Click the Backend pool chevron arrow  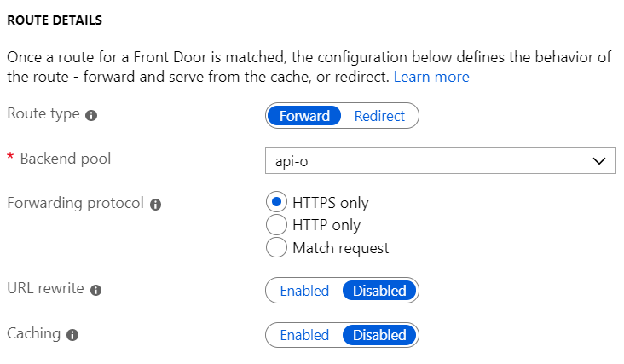[598, 160]
